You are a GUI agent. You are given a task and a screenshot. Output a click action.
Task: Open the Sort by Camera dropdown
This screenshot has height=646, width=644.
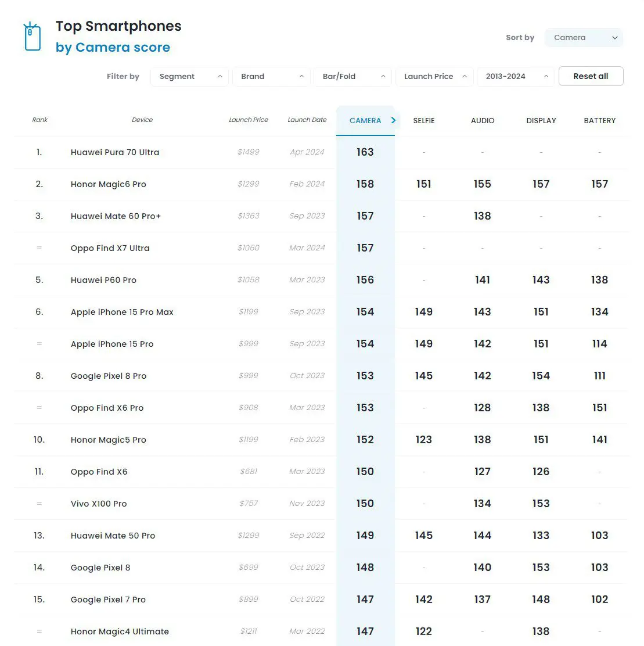(x=584, y=38)
